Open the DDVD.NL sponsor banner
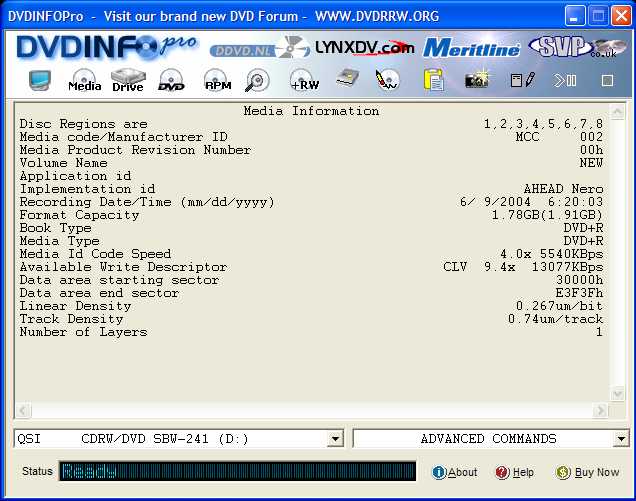The height and width of the screenshot is (501, 636). pos(260,49)
